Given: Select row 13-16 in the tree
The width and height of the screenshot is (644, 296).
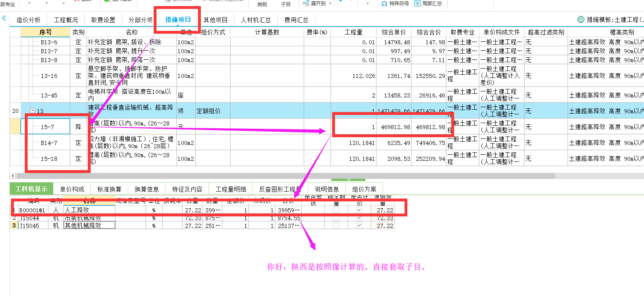Looking at the screenshot, I should coord(49,76).
